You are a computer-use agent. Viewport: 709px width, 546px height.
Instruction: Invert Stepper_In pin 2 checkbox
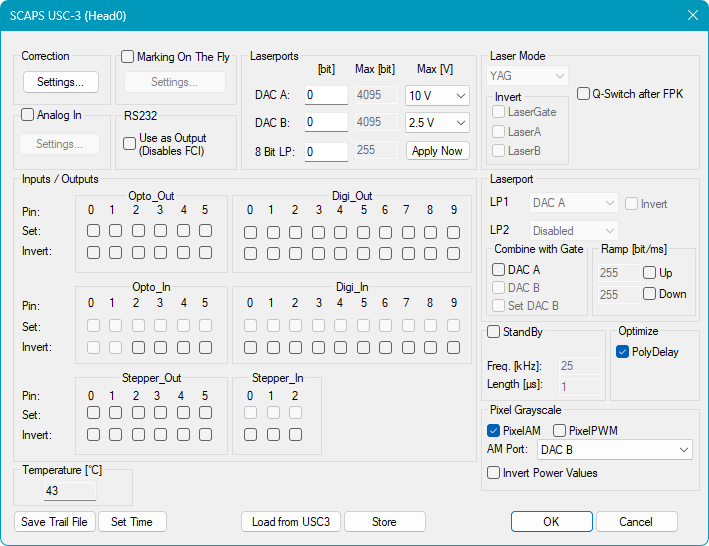[295, 434]
